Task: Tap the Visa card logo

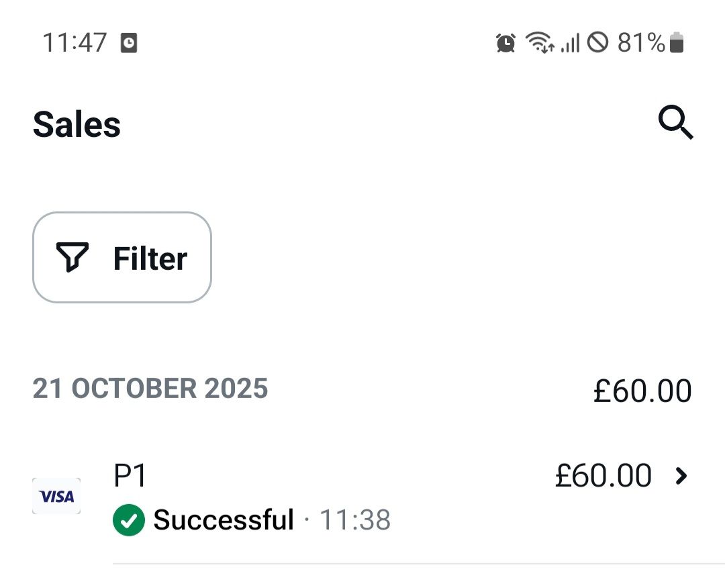Action: (x=56, y=496)
